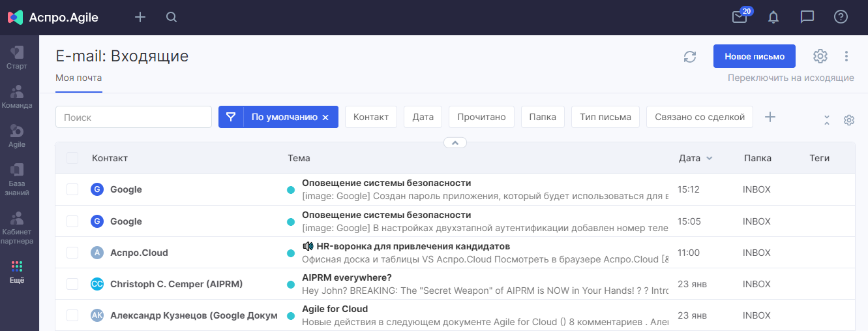Check the Google 15:05 email checkbox
Image resolution: width=868 pixels, height=331 pixels.
(x=72, y=221)
